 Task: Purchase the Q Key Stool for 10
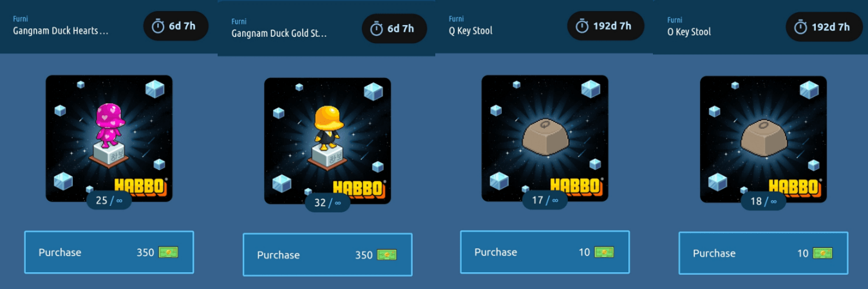tap(545, 252)
